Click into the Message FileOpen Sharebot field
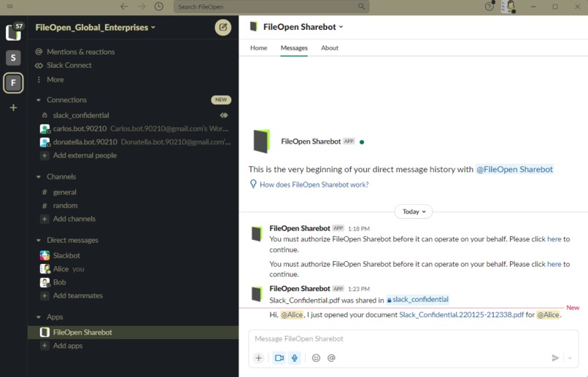This screenshot has height=377, width=588. (x=413, y=339)
